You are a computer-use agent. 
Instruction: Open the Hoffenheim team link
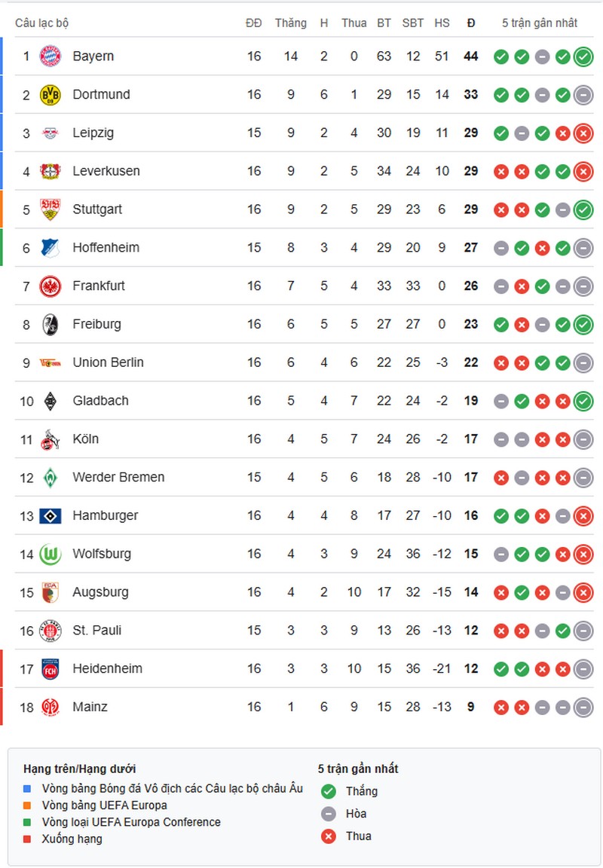pyautogui.click(x=106, y=248)
